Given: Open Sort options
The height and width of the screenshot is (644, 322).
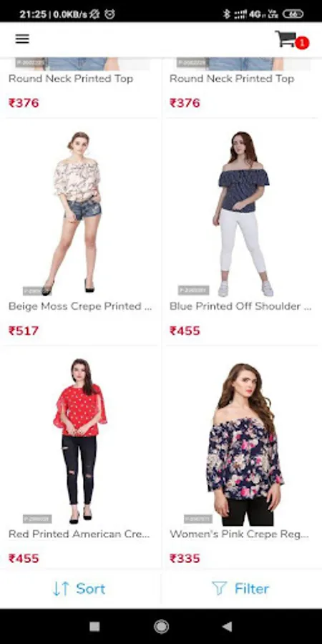Looking at the screenshot, I should tap(80, 589).
